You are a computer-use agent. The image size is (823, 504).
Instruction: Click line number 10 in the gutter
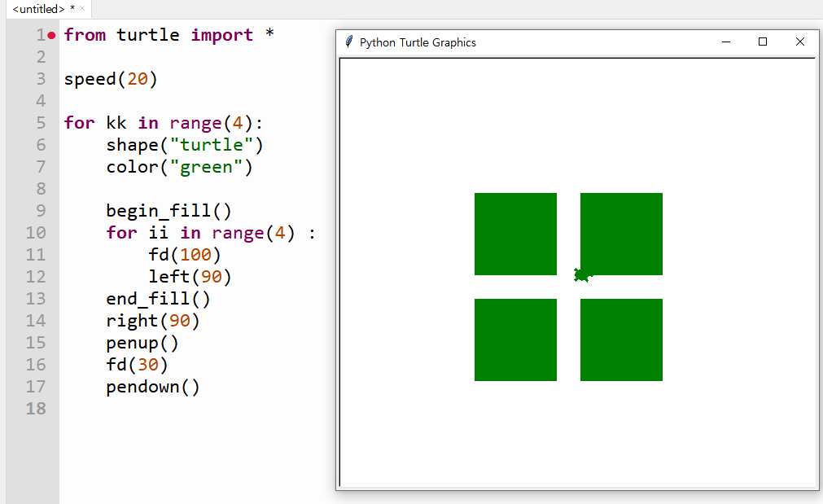pos(36,233)
